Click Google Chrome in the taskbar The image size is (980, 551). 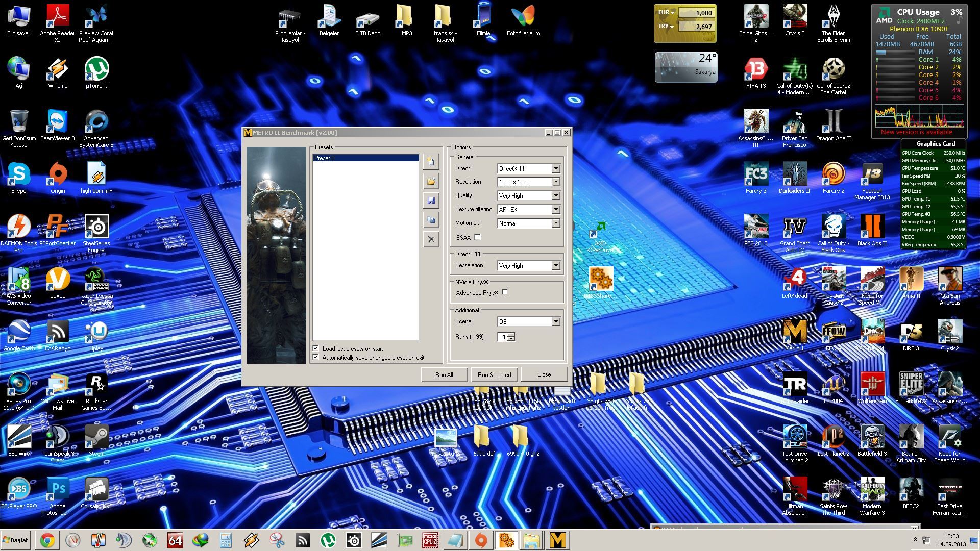[x=47, y=540]
